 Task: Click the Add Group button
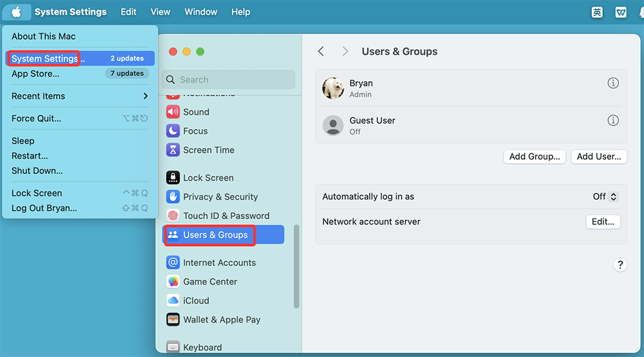click(535, 157)
